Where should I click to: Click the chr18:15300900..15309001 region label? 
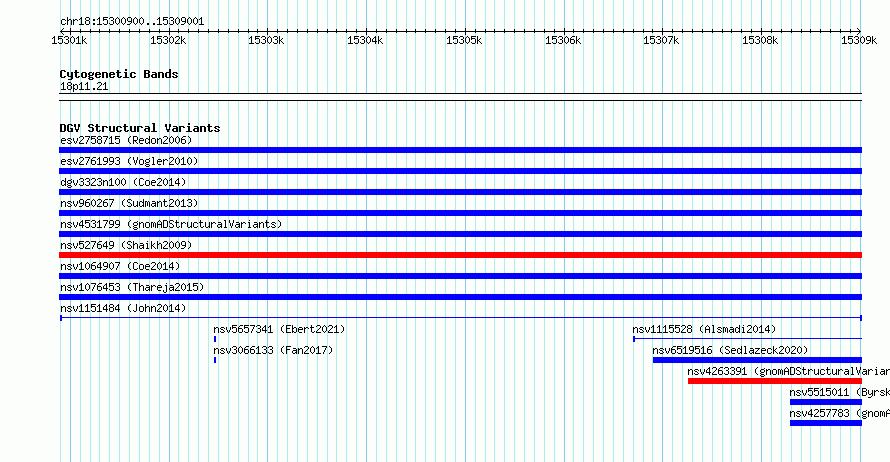point(132,21)
